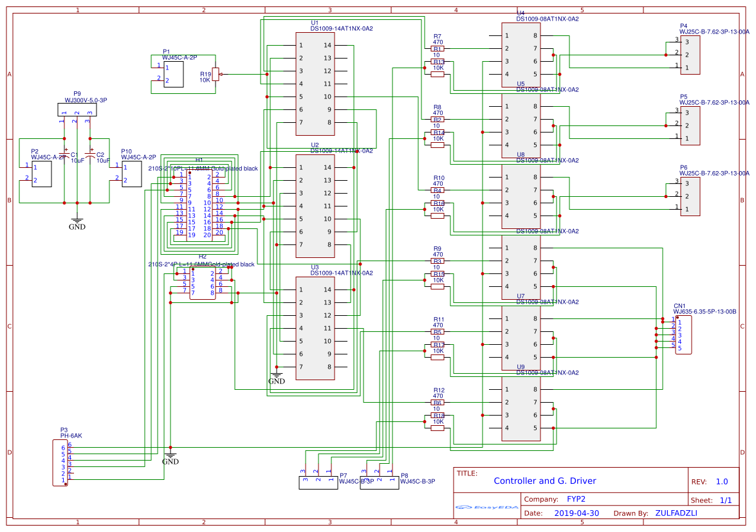This screenshot has height=532, width=756.
Task: Click the R19 10K potentiometer symbol
Action: coord(216,74)
